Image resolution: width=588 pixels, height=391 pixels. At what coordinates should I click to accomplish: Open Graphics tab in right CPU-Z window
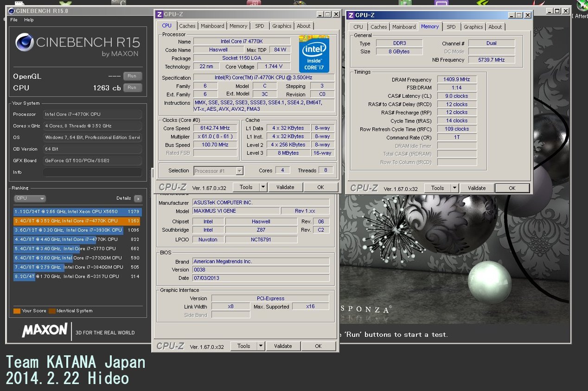click(x=473, y=27)
